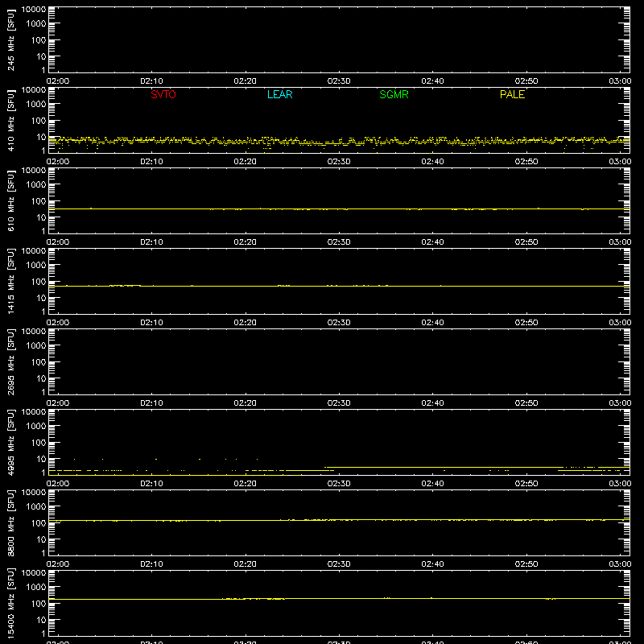Click the red SVTO station label
This screenshot has width=644, height=644.
point(163,94)
